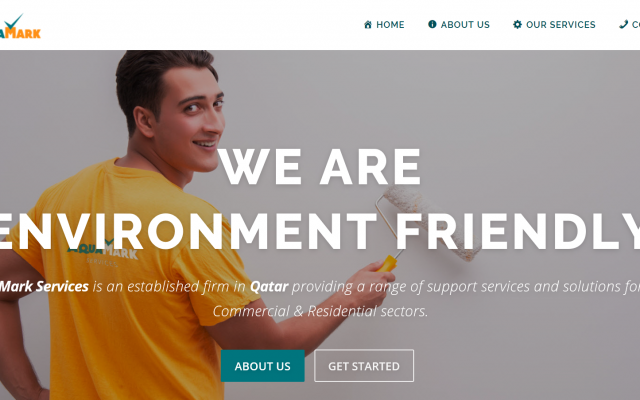The height and width of the screenshot is (400, 640).
Task: Open the HOME navigation link
Action: (384, 24)
